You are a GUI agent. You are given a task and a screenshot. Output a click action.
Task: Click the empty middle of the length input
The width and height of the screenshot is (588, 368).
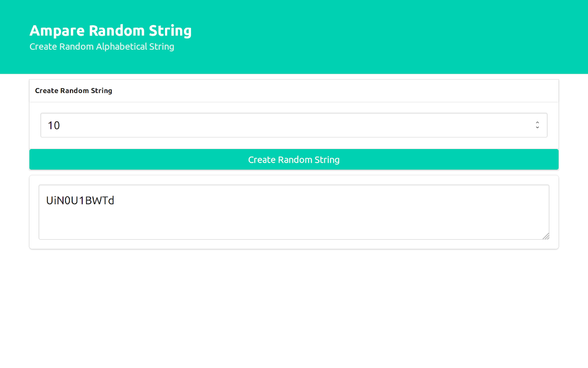[294, 125]
